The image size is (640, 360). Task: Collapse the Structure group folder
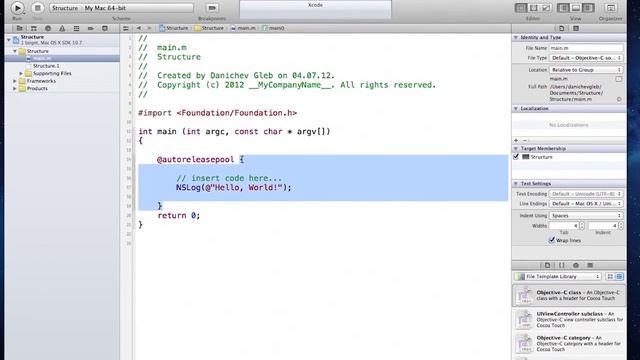coord(15,51)
